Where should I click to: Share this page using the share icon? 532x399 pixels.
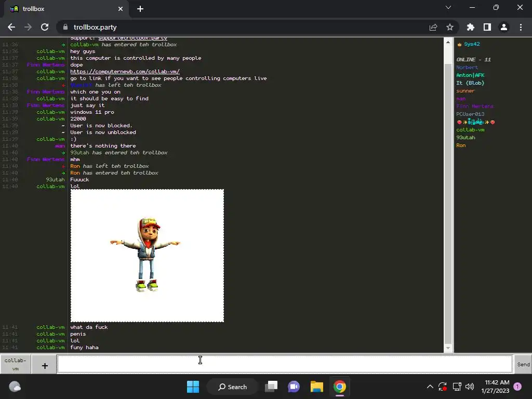[x=433, y=27]
